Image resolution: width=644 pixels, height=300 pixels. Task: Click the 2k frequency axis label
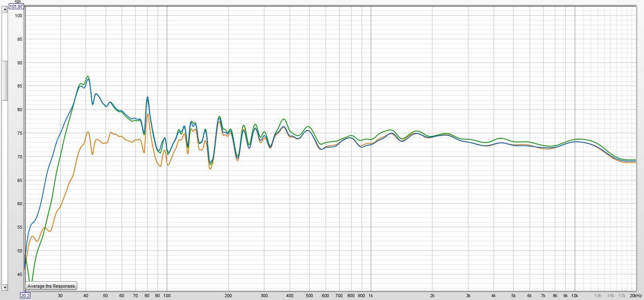pyautogui.click(x=432, y=296)
